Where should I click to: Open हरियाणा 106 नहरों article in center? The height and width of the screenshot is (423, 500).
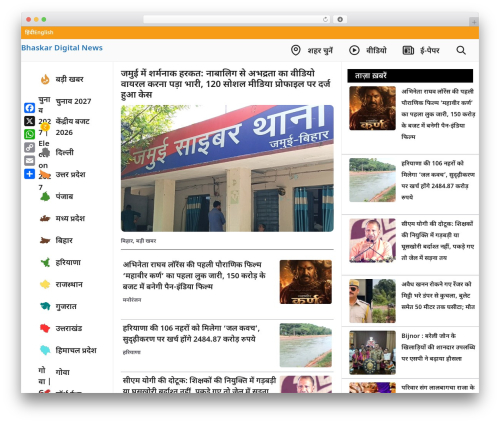click(x=191, y=334)
